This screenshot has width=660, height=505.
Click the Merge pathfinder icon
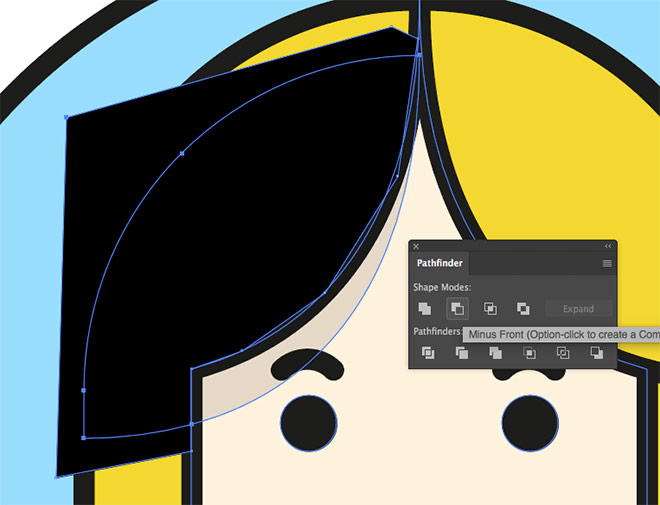pyautogui.click(x=495, y=353)
